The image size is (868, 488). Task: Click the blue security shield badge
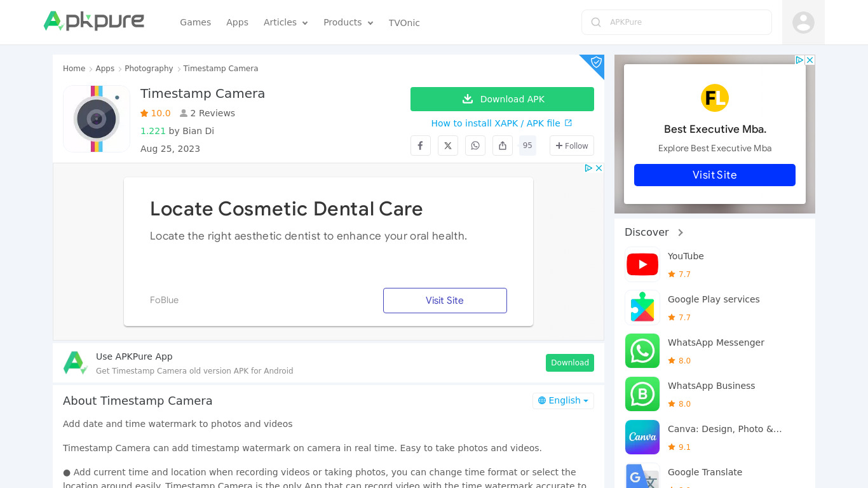click(x=596, y=62)
